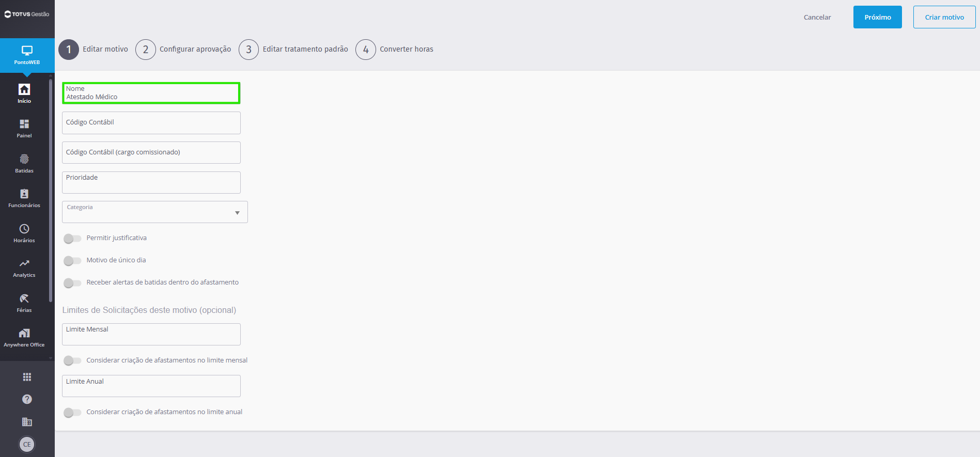Image resolution: width=980 pixels, height=457 pixels.
Task: Click the Cancelar button
Action: click(817, 17)
